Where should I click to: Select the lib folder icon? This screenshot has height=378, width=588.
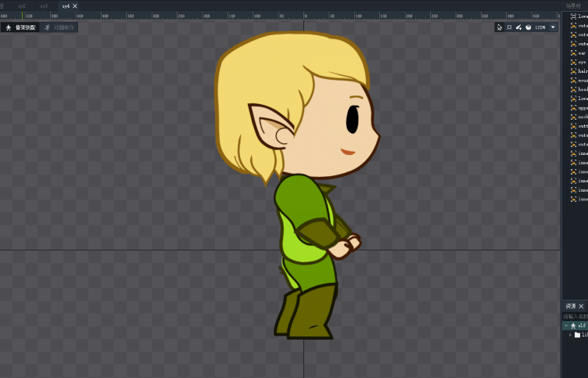(x=577, y=334)
